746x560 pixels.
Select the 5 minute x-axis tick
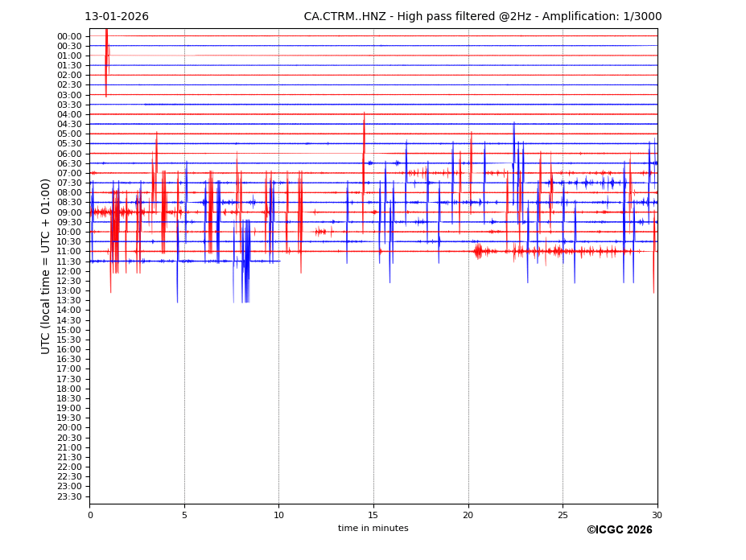184,515
